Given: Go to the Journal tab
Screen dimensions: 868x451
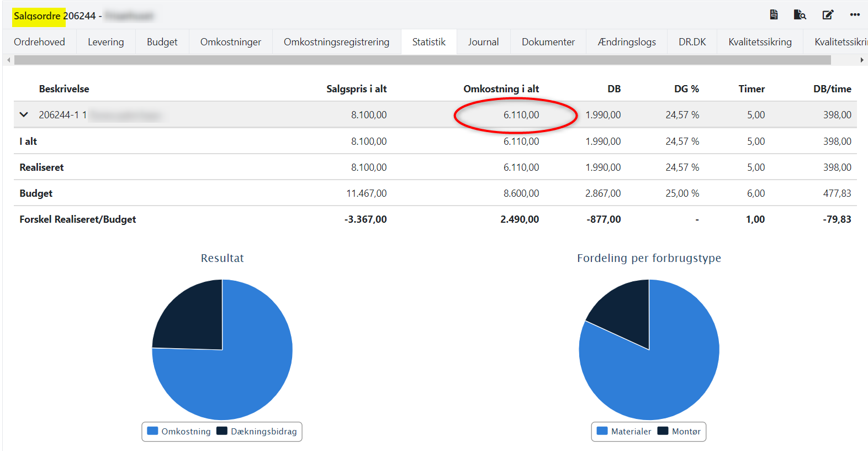Looking at the screenshot, I should click(483, 42).
